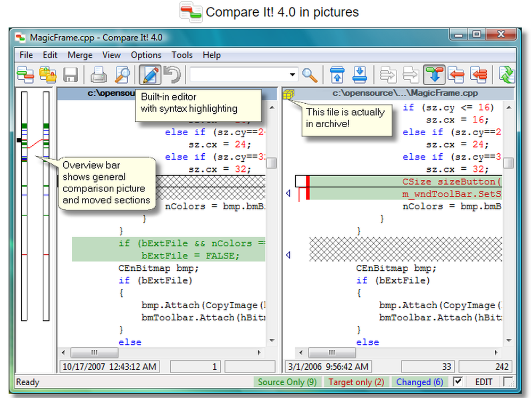532x398 pixels.
Task: Open the Merge menu
Action: [x=80, y=55]
